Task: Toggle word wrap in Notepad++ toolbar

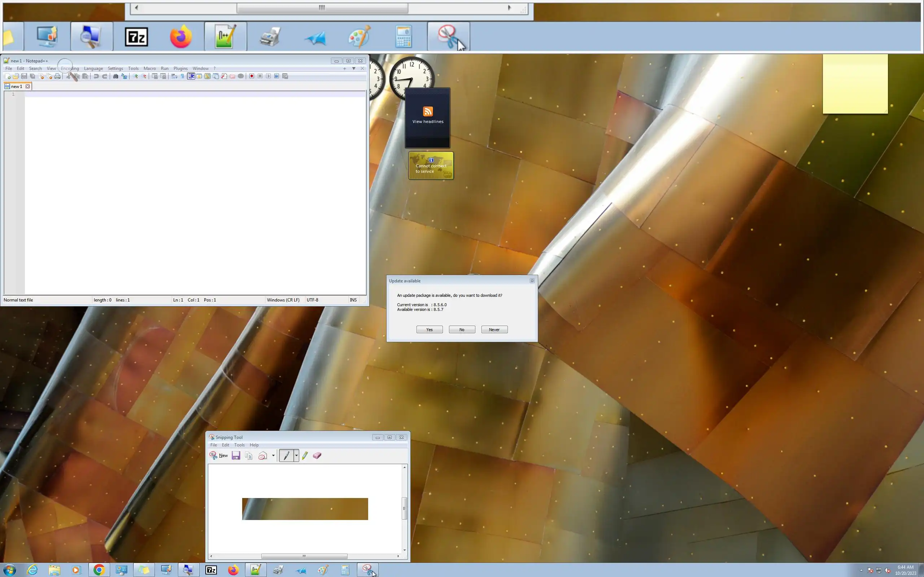Action: (x=174, y=76)
